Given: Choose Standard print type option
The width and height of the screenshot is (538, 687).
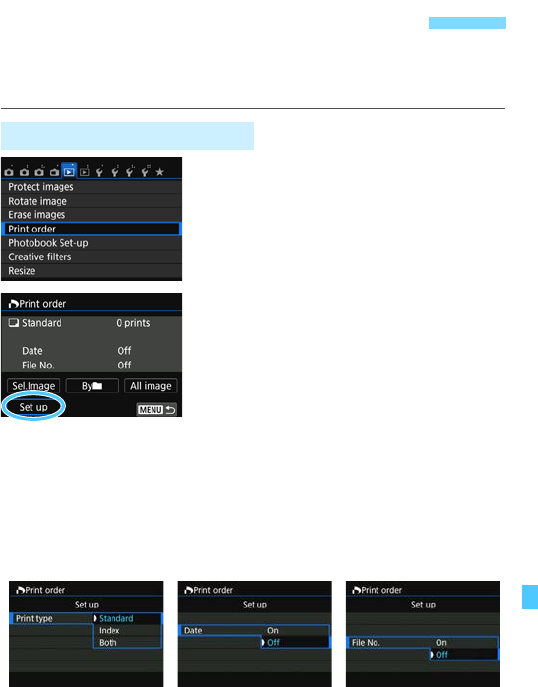Looking at the screenshot, I should (127, 618).
